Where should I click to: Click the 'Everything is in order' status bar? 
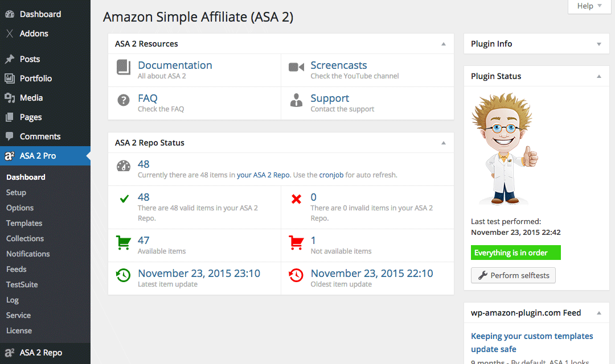tap(516, 253)
